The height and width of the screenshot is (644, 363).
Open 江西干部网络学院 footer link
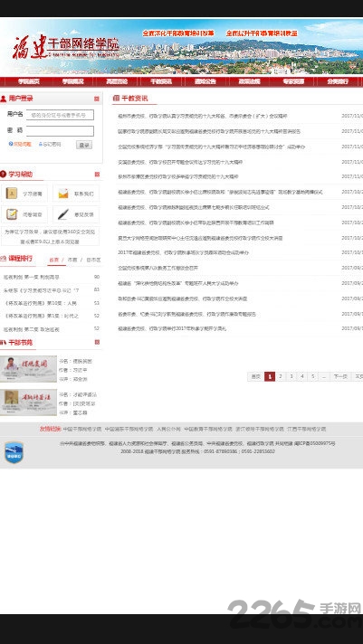tap(306, 429)
